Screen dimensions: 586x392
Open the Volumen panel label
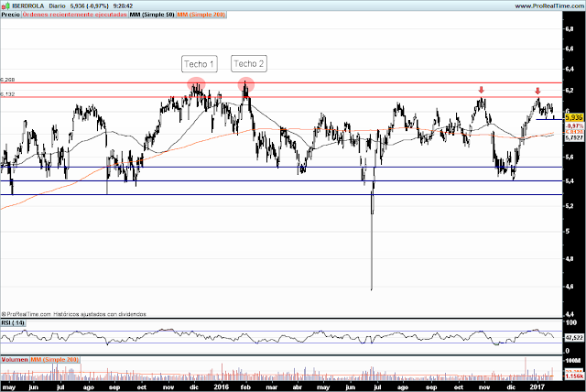click(x=15, y=360)
